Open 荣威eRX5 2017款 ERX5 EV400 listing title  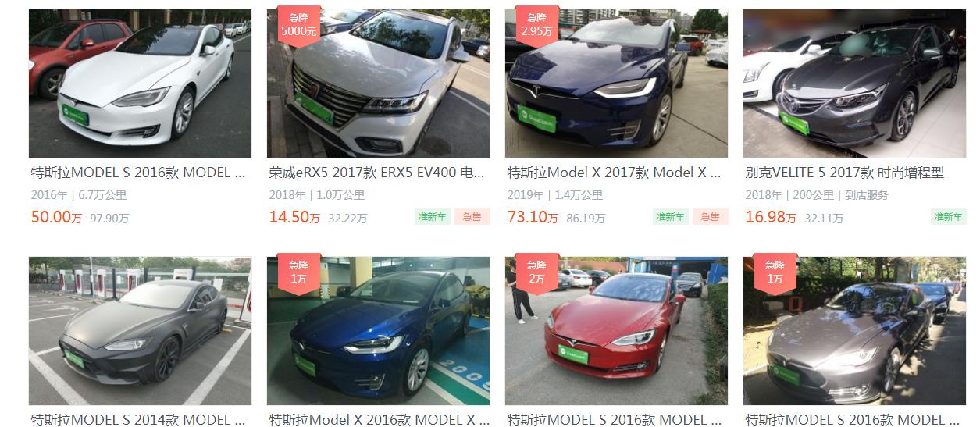tap(376, 173)
